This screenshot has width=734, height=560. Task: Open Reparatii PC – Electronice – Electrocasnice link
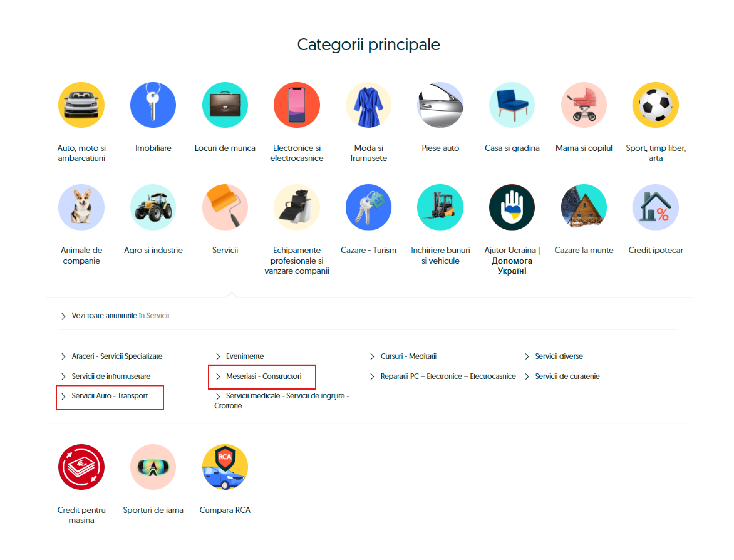pyautogui.click(x=447, y=376)
